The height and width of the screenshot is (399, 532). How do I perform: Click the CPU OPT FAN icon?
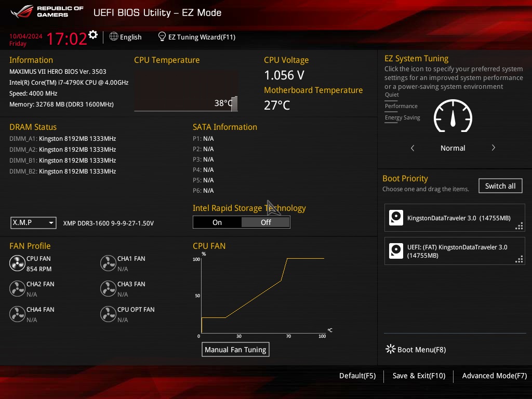pos(108,314)
